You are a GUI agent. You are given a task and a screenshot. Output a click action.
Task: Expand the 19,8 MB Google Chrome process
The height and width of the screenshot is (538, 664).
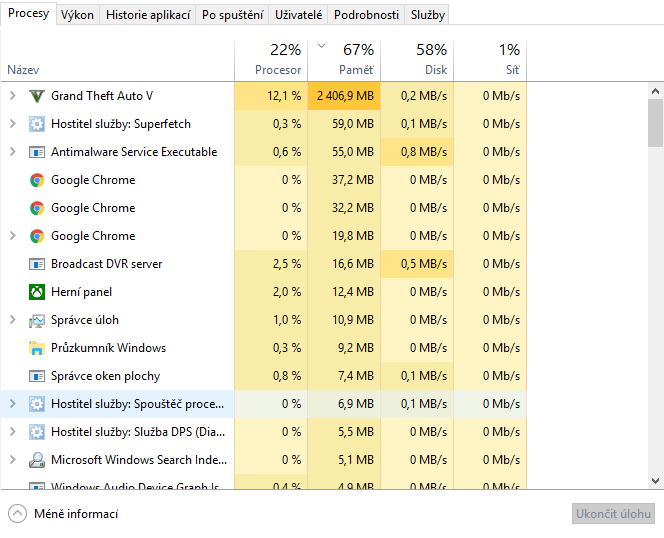(x=13, y=236)
